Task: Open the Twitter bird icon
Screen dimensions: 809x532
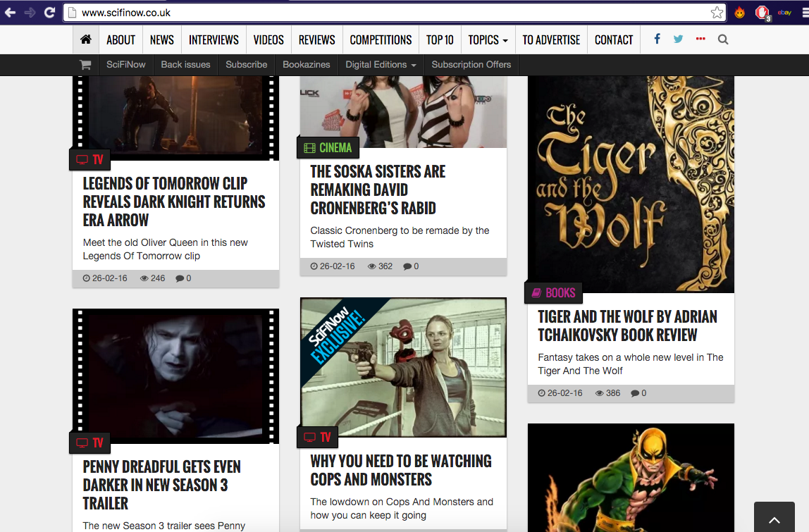Action: coord(678,39)
